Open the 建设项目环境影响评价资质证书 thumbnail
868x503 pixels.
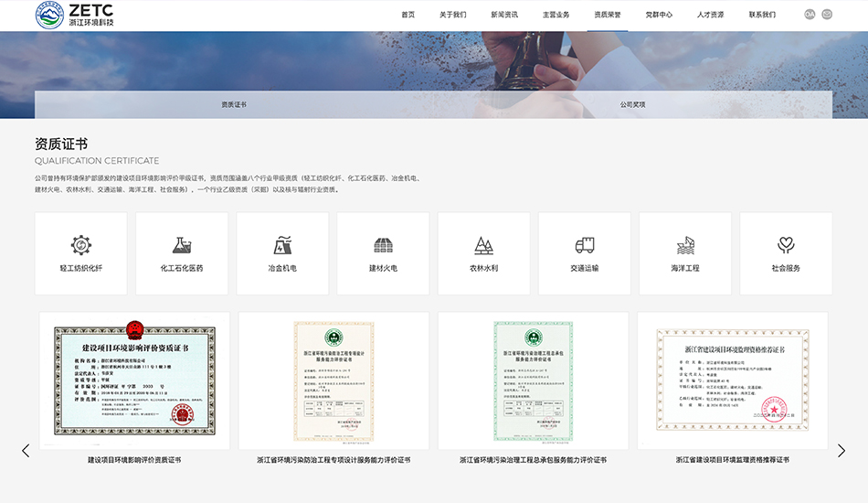[134, 380]
